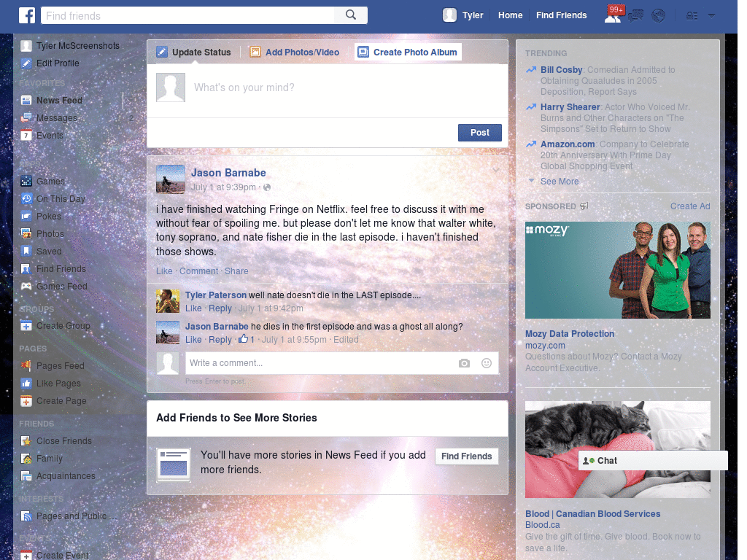Image resolution: width=747 pixels, height=560 pixels.
Task: Click Messages sidebar icon
Action: [26, 117]
